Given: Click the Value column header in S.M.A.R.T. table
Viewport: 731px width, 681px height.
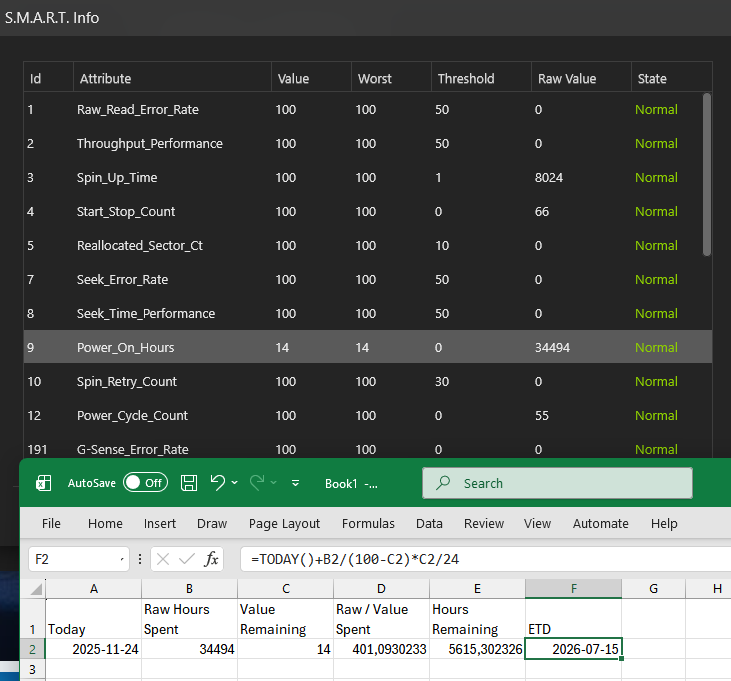Looking at the screenshot, I should pyautogui.click(x=311, y=78).
